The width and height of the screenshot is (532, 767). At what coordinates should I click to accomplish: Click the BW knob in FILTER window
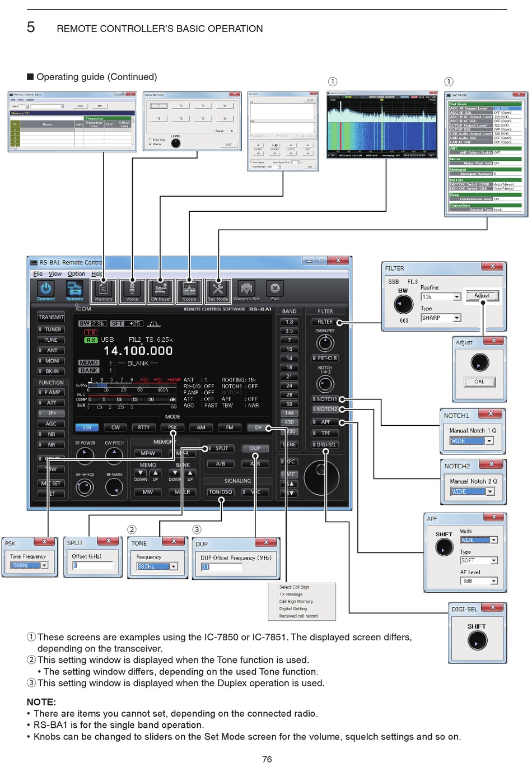pyautogui.click(x=404, y=304)
